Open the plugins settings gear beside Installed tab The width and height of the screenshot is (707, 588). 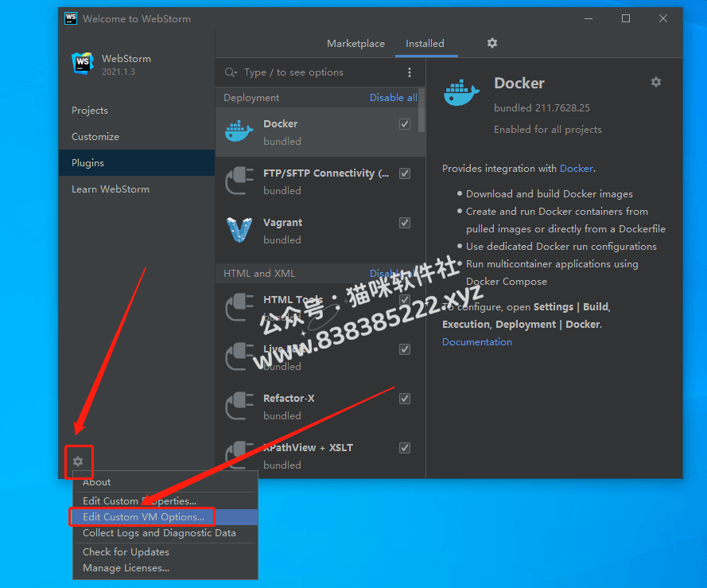click(x=492, y=43)
